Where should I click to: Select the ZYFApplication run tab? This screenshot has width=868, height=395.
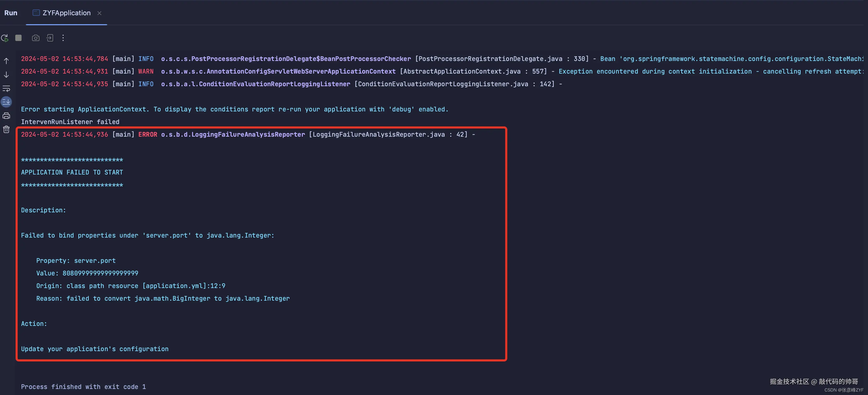pyautogui.click(x=66, y=13)
